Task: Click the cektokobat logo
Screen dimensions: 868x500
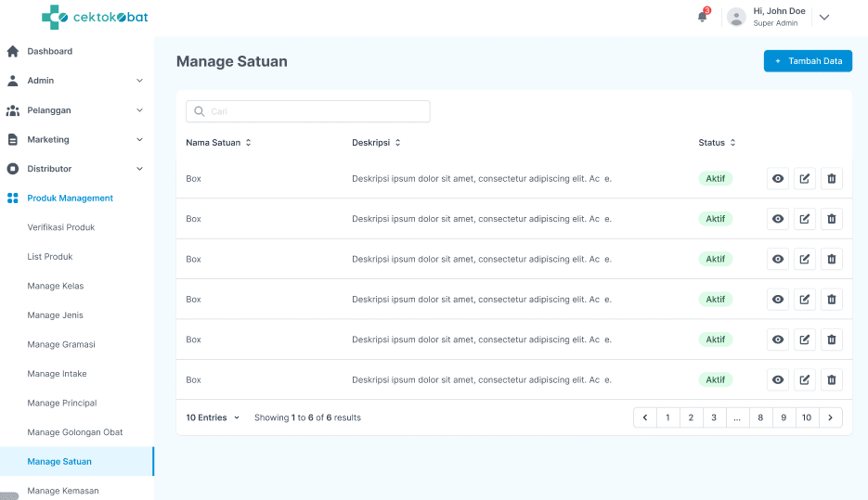Action: click(x=95, y=17)
